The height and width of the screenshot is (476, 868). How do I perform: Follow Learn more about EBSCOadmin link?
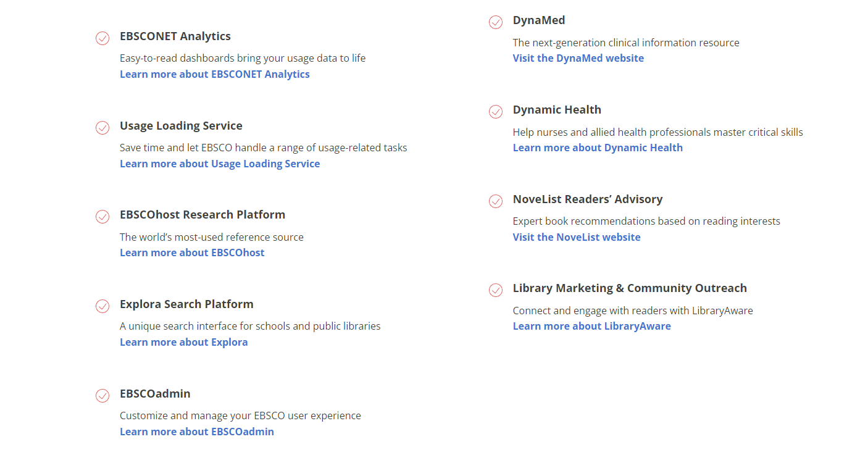(x=197, y=432)
